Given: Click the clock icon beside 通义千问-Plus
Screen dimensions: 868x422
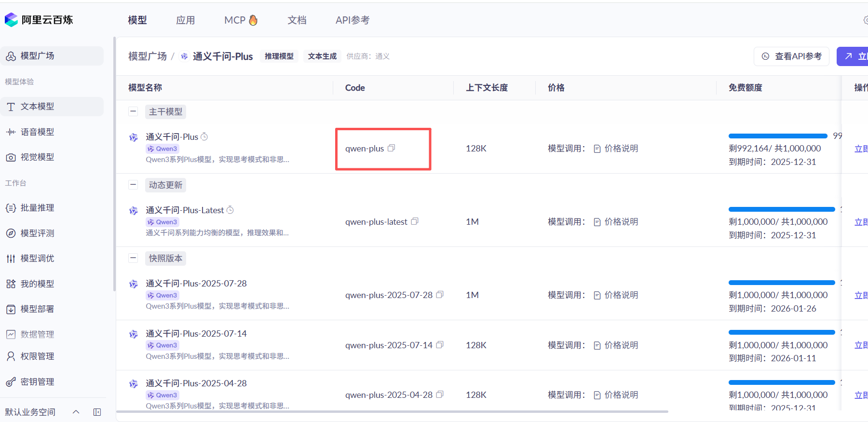Looking at the screenshot, I should (x=204, y=136).
